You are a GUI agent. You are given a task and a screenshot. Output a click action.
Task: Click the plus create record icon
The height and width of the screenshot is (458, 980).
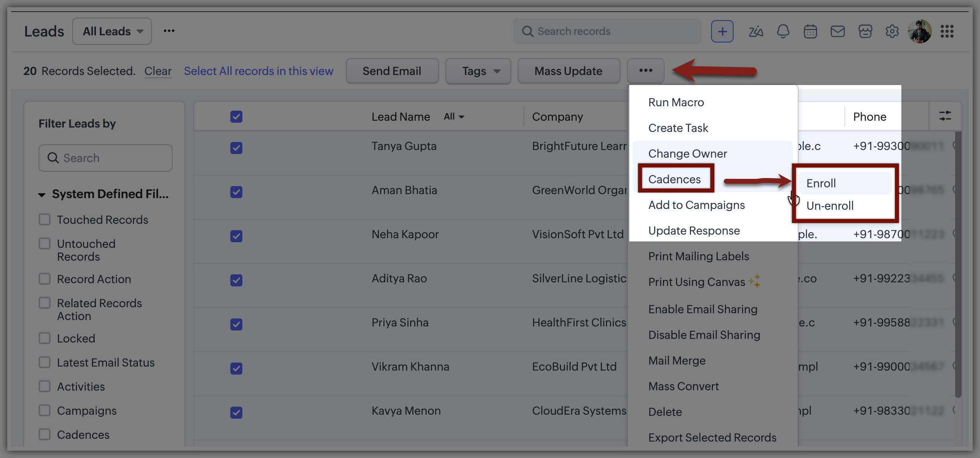click(722, 31)
